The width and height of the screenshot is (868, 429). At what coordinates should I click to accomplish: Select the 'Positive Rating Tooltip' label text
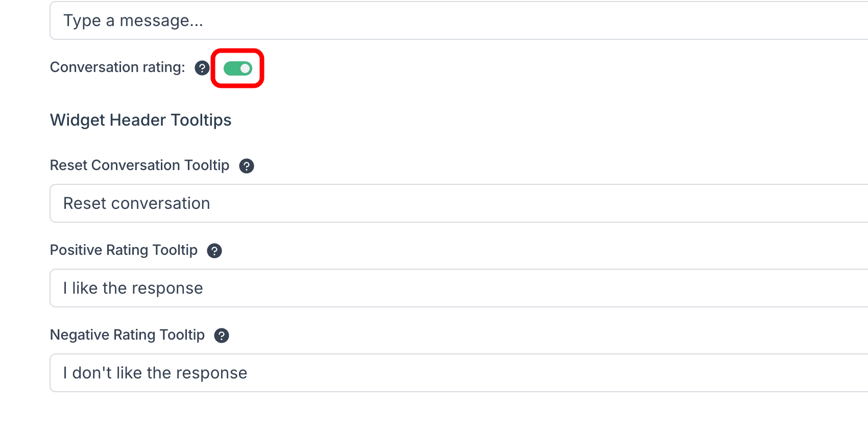click(124, 250)
